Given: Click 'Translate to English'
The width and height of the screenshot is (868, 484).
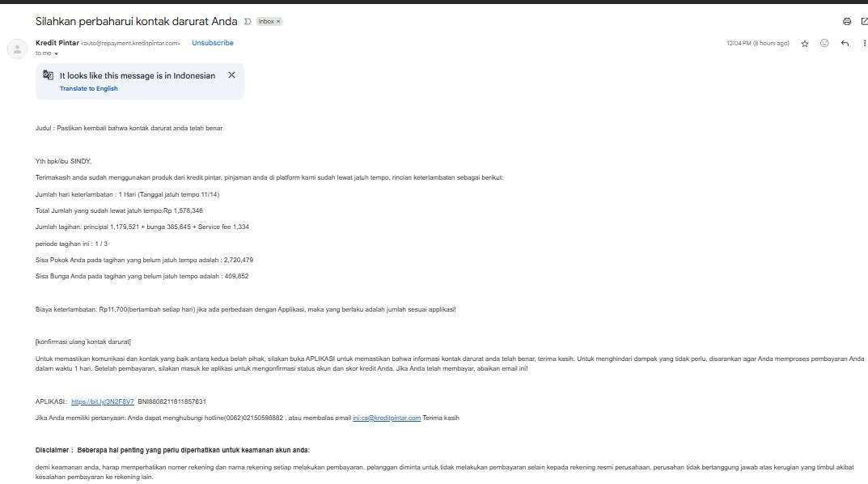Looking at the screenshot, I should coord(88,89).
